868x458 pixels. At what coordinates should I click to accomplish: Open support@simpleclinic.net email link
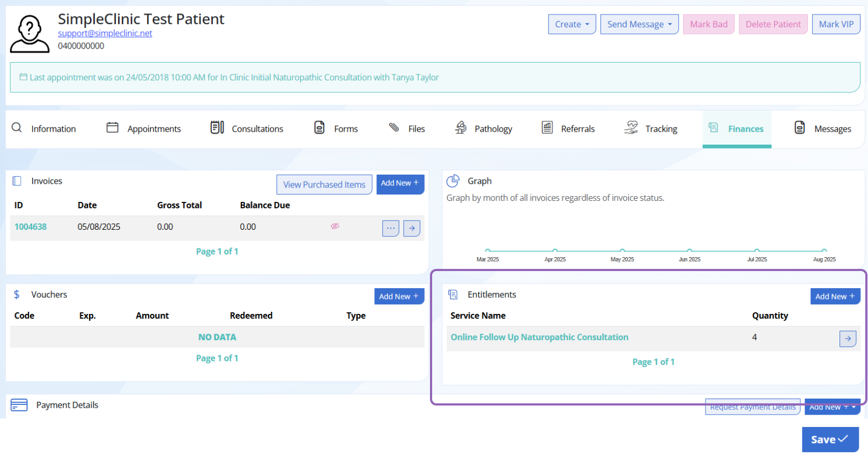[105, 33]
